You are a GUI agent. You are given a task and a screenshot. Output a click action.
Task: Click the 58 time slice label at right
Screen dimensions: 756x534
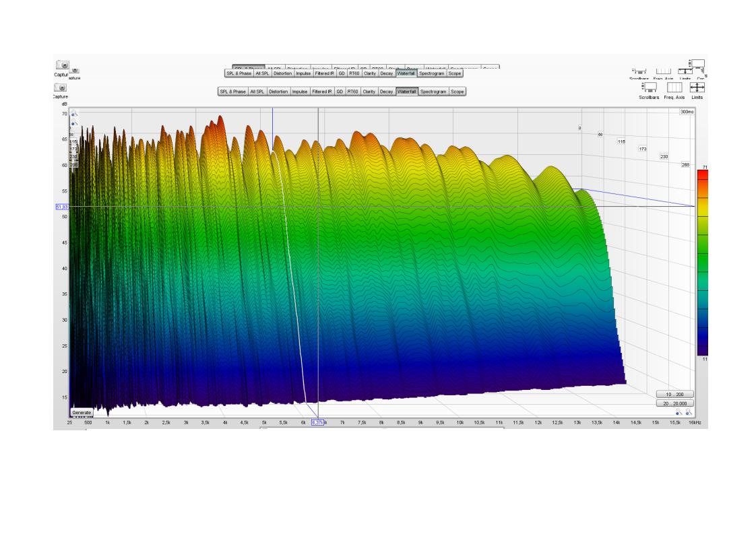point(600,135)
